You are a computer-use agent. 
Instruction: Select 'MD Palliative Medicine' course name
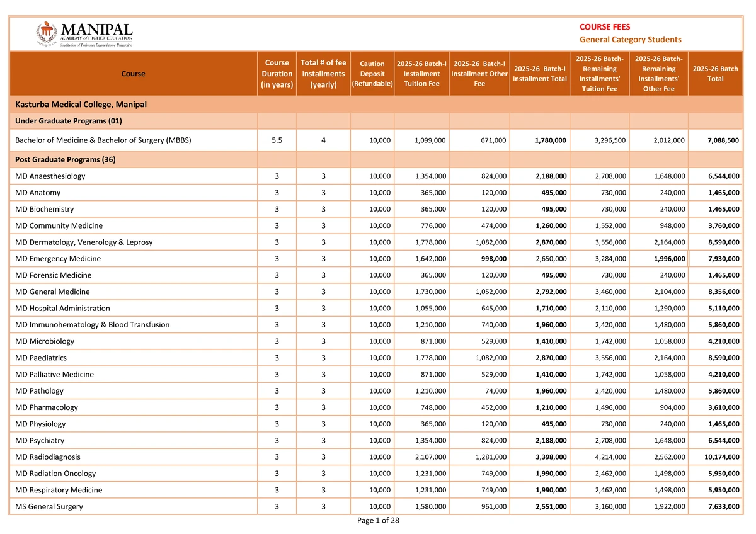(55, 374)
